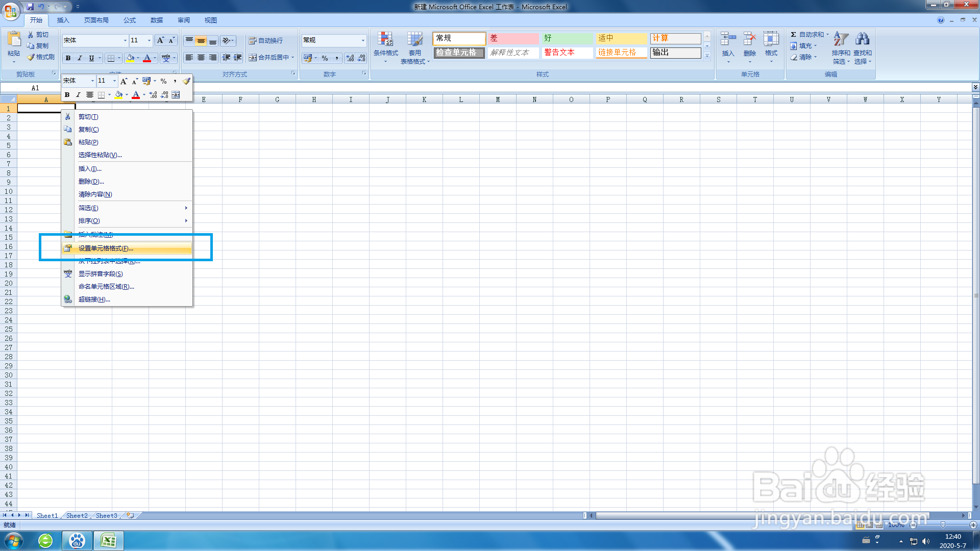Open AutoSum (自动求和) dropdown arrow
The width and height of the screenshot is (980, 551).
tap(827, 34)
